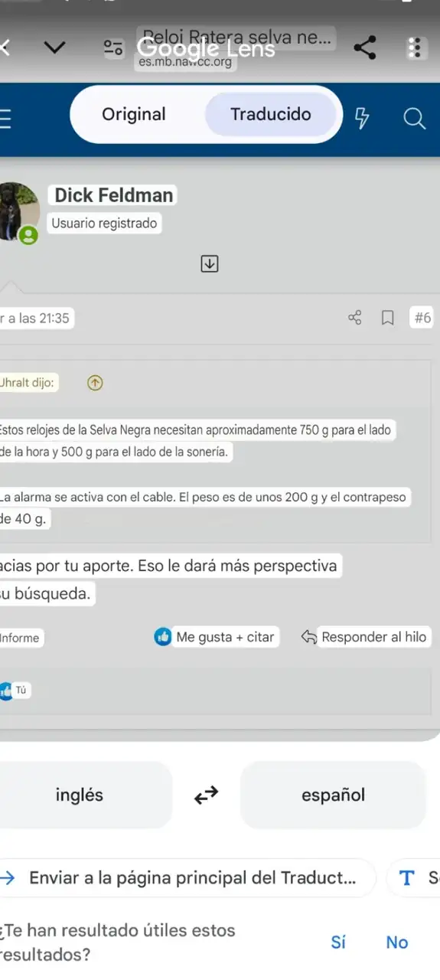Screen dimensions: 440x980
Task: Tap the post time 'a las 21:35'
Action: click(x=36, y=318)
